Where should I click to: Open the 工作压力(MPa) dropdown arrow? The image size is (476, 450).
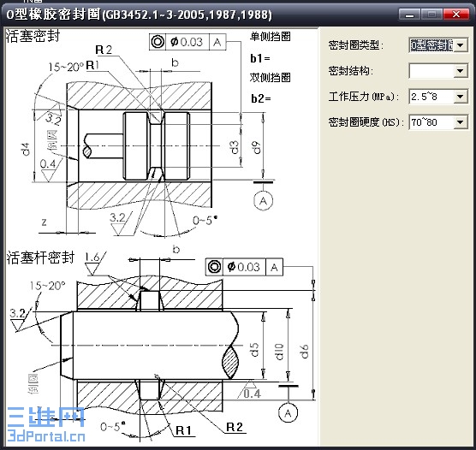coord(461,97)
